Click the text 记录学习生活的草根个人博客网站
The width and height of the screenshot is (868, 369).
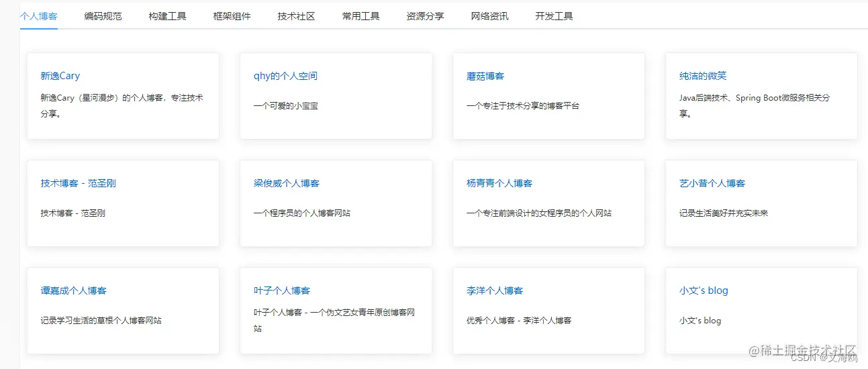101,320
